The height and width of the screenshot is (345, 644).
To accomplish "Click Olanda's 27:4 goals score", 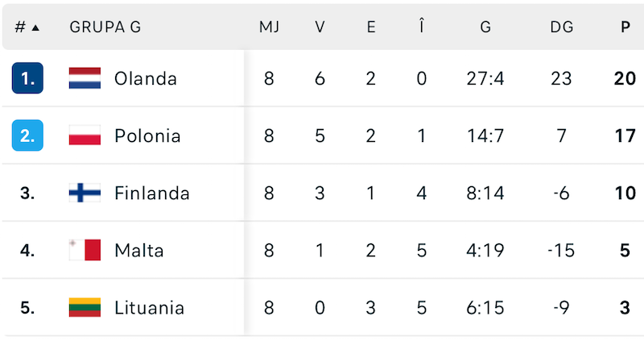I will (x=485, y=78).
